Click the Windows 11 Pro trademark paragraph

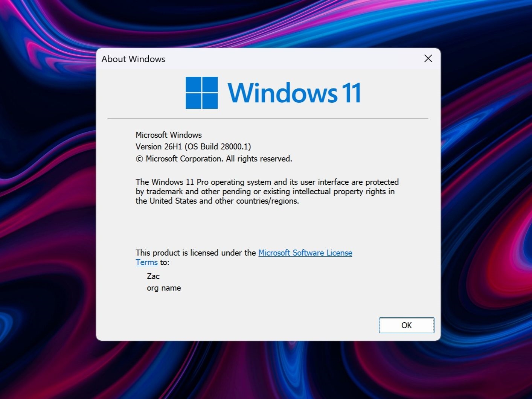pyautogui.click(x=267, y=191)
